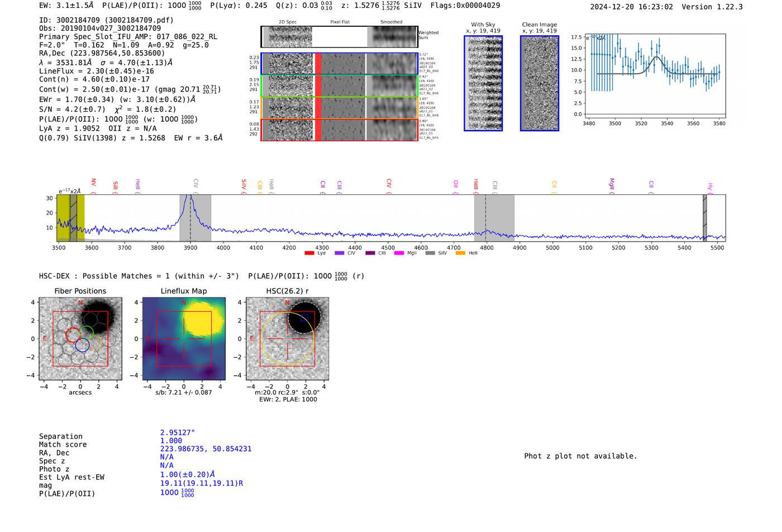
Task: Click the MgII magenta legend swatch
Action: [x=399, y=253]
